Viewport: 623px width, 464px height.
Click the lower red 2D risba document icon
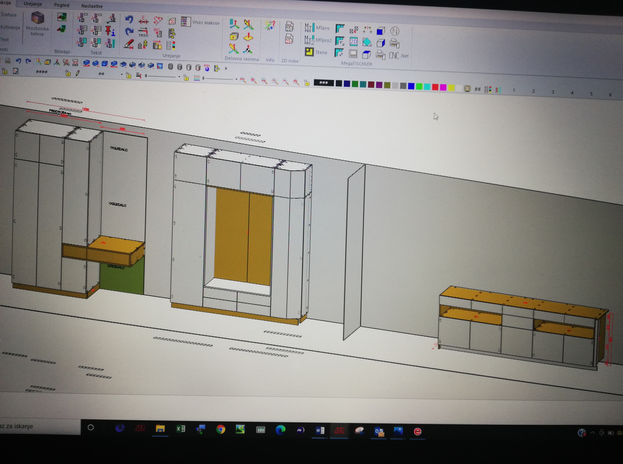coord(289,39)
